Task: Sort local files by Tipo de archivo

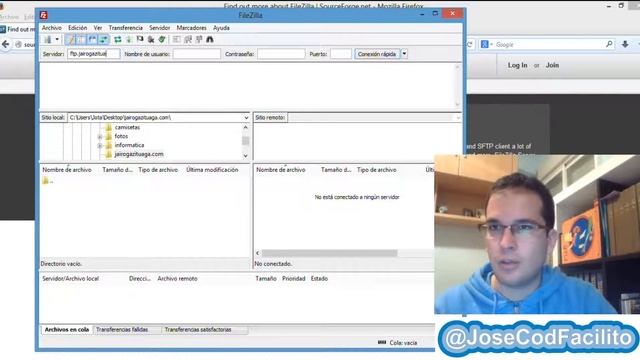Action: 158,170
